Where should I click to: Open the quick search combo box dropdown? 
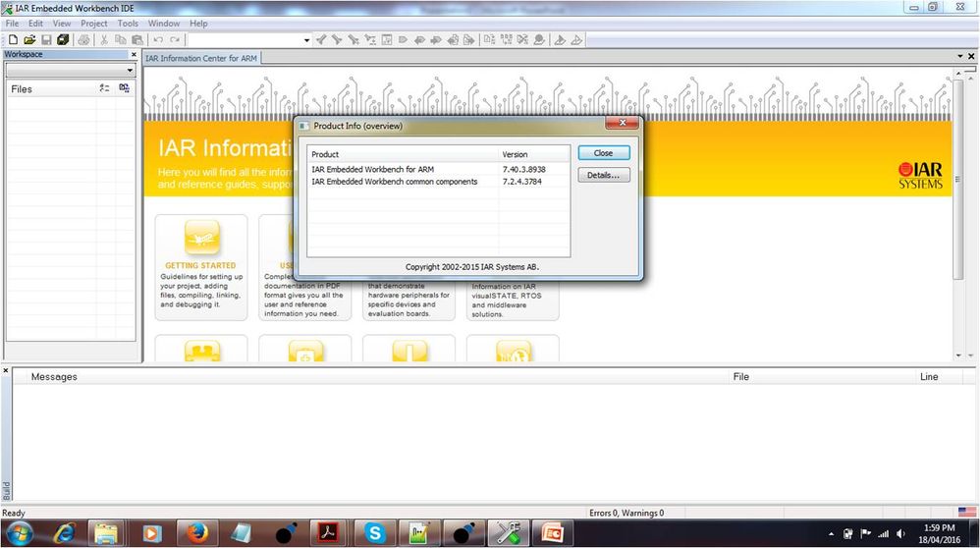coord(306,40)
